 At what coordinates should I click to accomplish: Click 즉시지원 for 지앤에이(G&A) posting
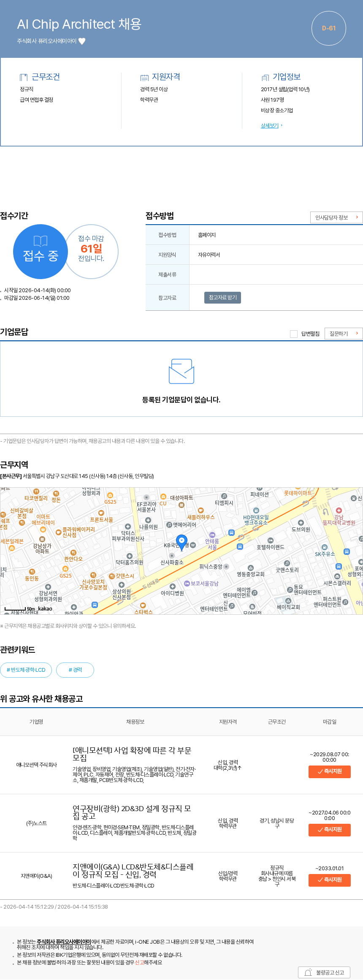tap(330, 880)
